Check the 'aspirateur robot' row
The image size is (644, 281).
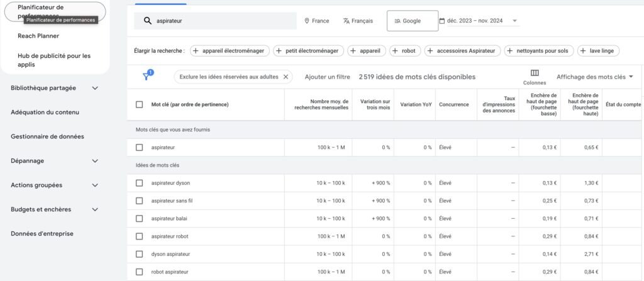139,236
